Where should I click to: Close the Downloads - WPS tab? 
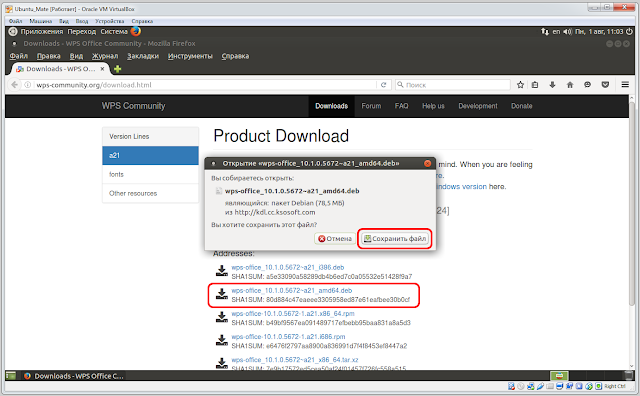(x=102, y=69)
